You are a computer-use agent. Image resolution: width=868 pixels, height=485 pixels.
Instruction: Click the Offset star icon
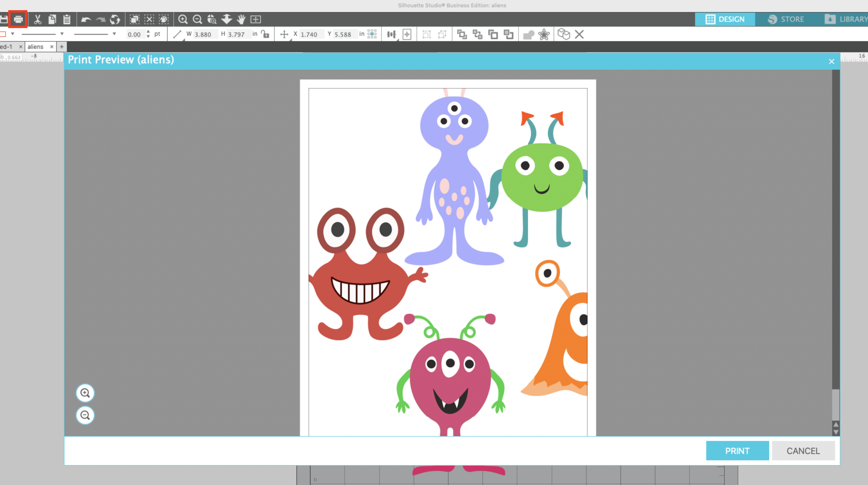pos(544,34)
